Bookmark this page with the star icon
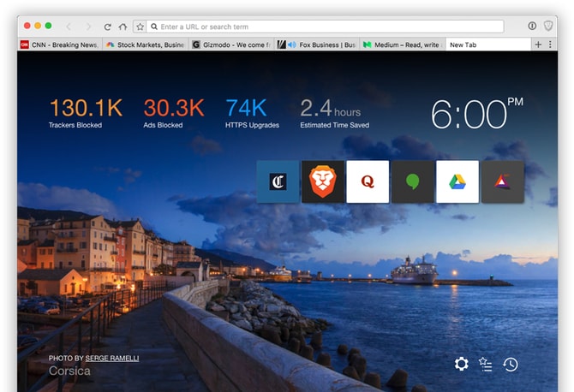Screen dimensions: 574x392 pos(141,27)
